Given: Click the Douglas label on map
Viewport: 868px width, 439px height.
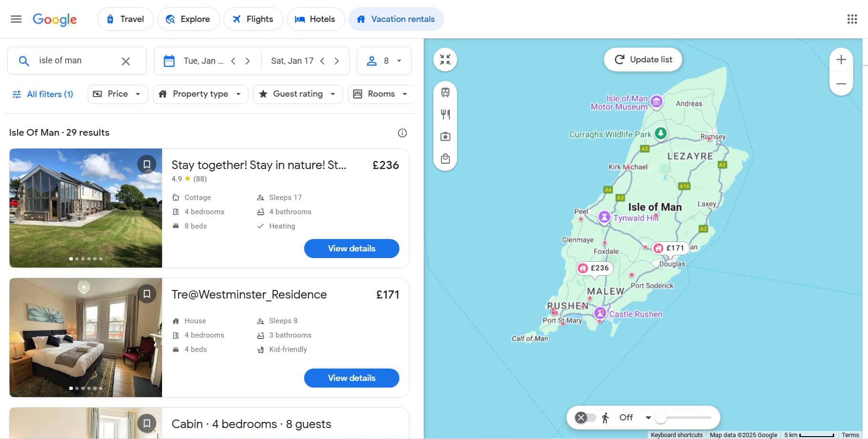Looking at the screenshot, I should coord(672,264).
